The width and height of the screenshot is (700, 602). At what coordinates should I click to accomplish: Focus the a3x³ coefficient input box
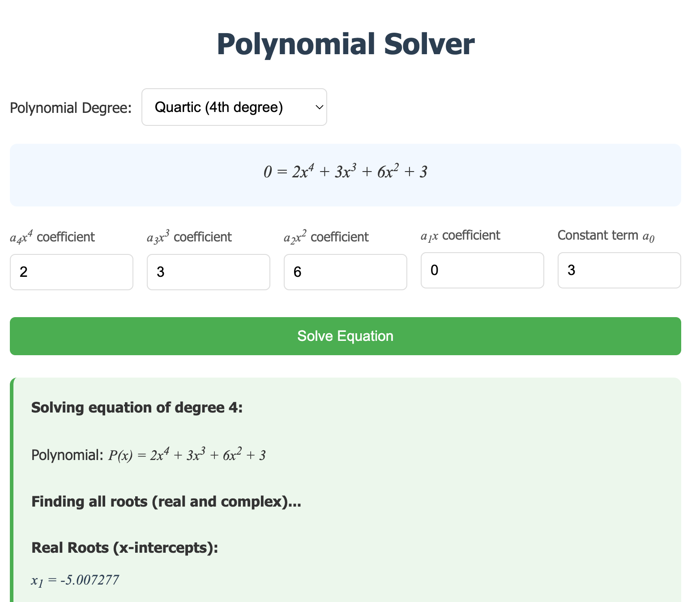pyautogui.click(x=209, y=272)
